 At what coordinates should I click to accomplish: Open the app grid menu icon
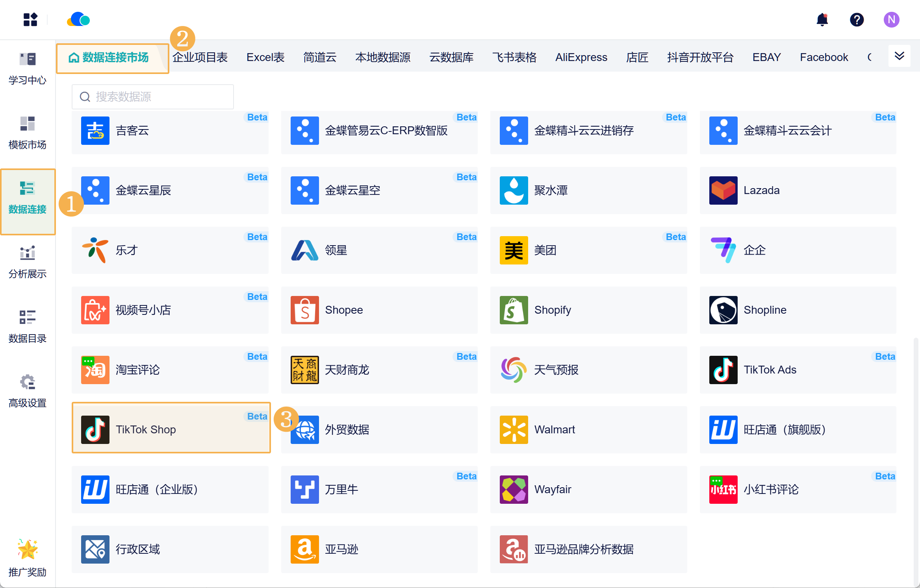tap(30, 20)
